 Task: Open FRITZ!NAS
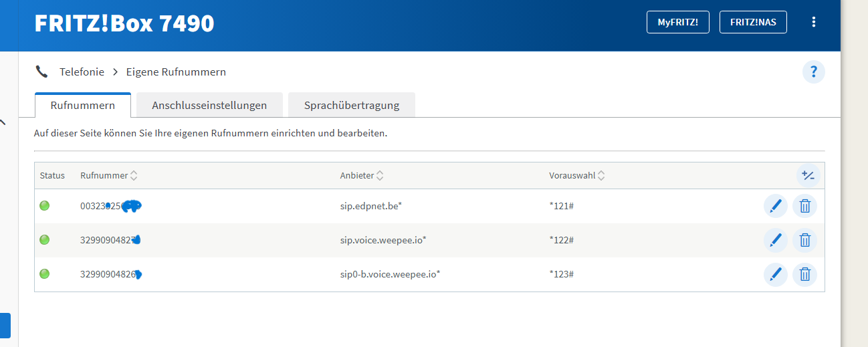click(753, 22)
